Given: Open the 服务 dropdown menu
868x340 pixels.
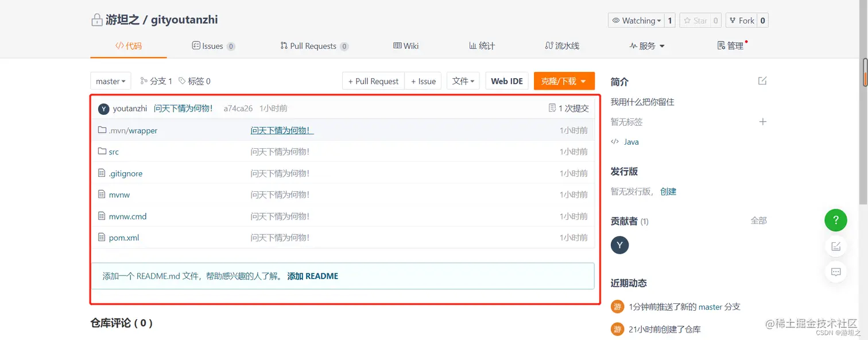Looking at the screenshot, I should pyautogui.click(x=647, y=46).
